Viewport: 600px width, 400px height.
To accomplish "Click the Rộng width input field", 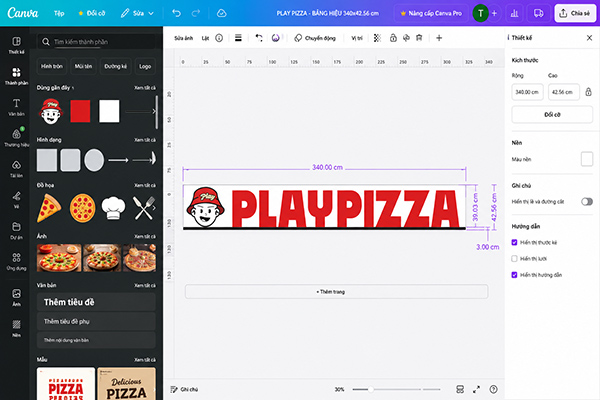I will (527, 92).
